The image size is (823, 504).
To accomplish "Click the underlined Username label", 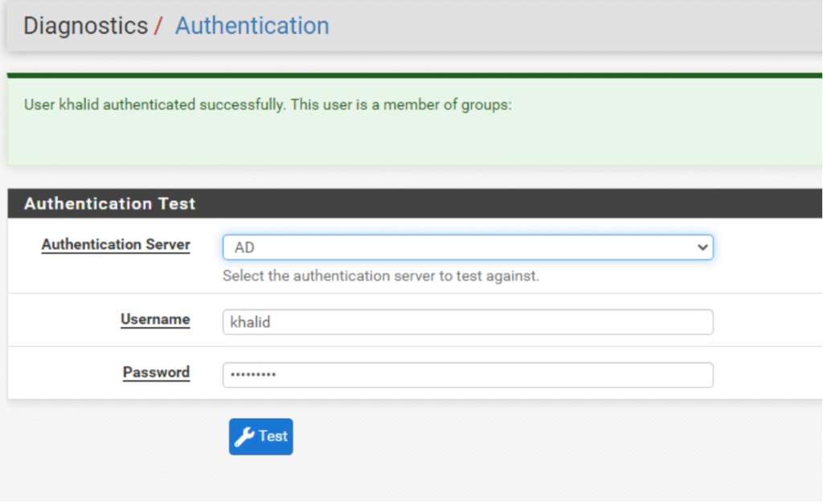I will [x=155, y=319].
